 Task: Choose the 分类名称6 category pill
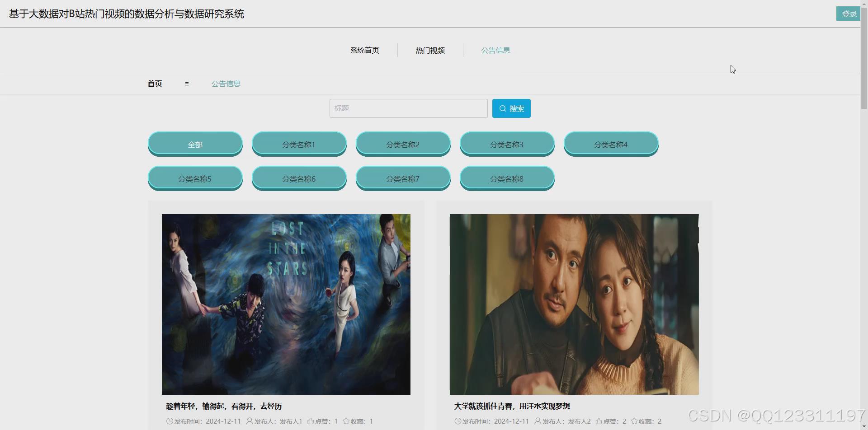(299, 178)
